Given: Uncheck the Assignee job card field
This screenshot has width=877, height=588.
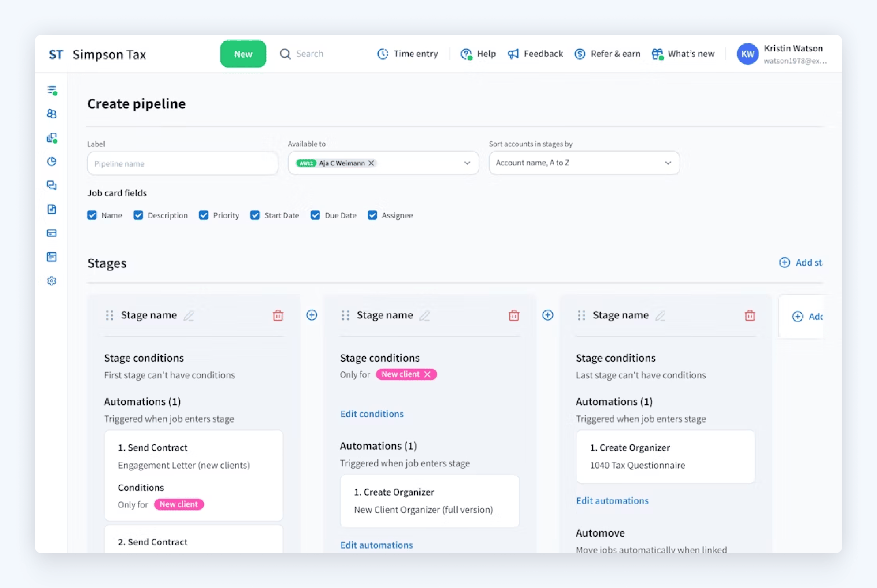Looking at the screenshot, I should (372, 215).
